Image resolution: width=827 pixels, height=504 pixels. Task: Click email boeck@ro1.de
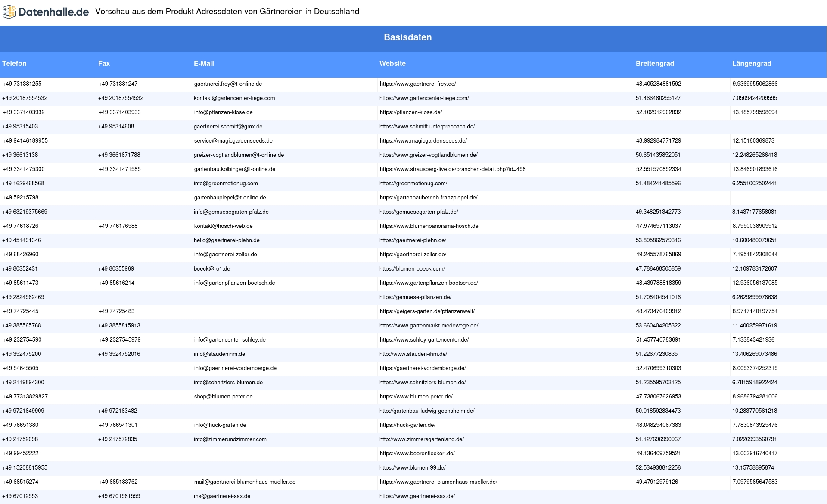(212, 269)
